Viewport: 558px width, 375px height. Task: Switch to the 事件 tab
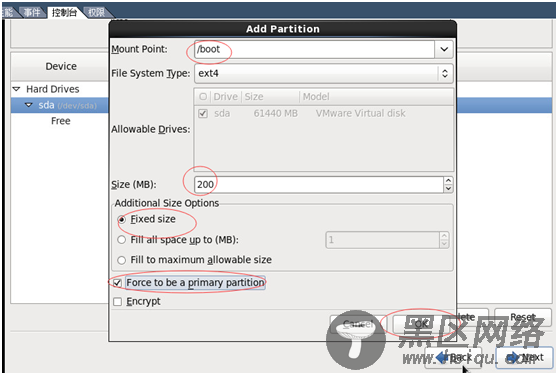pos(32,12)
